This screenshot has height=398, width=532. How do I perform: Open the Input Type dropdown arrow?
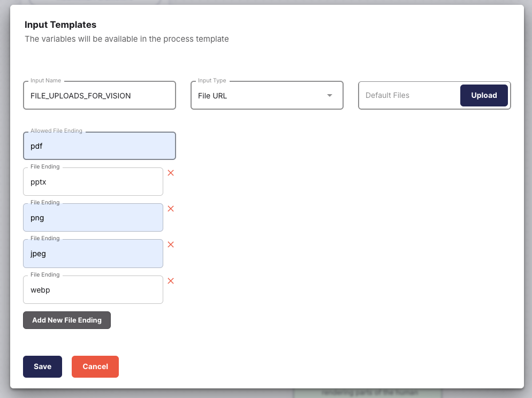[330, 96]
